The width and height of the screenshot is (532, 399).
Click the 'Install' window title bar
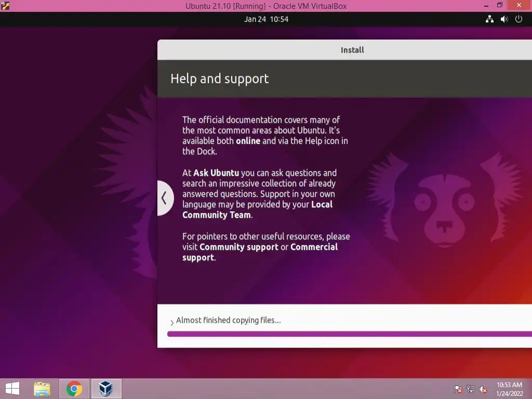(x=345, y=50)
